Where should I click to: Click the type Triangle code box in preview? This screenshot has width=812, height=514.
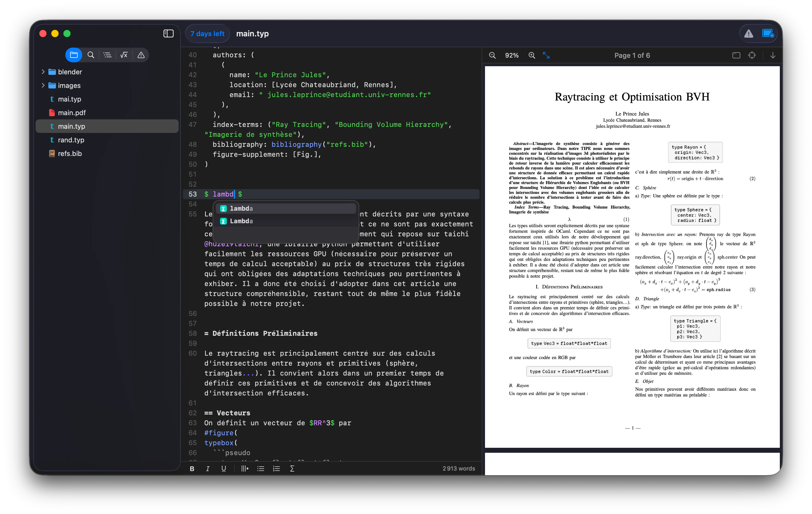[695, 329]
